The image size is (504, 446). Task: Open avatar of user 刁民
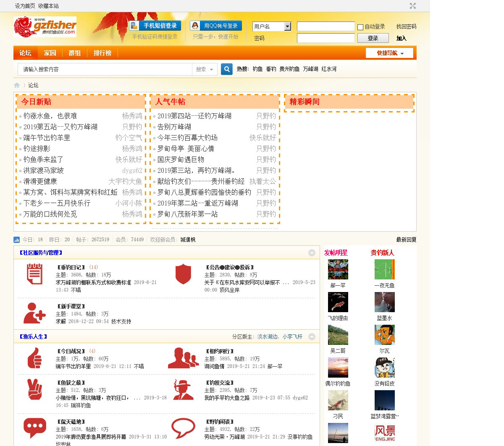point(338,400)
